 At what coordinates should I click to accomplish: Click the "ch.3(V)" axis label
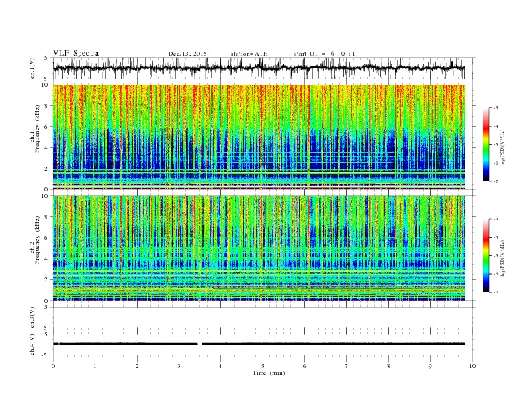click(32, 318)
